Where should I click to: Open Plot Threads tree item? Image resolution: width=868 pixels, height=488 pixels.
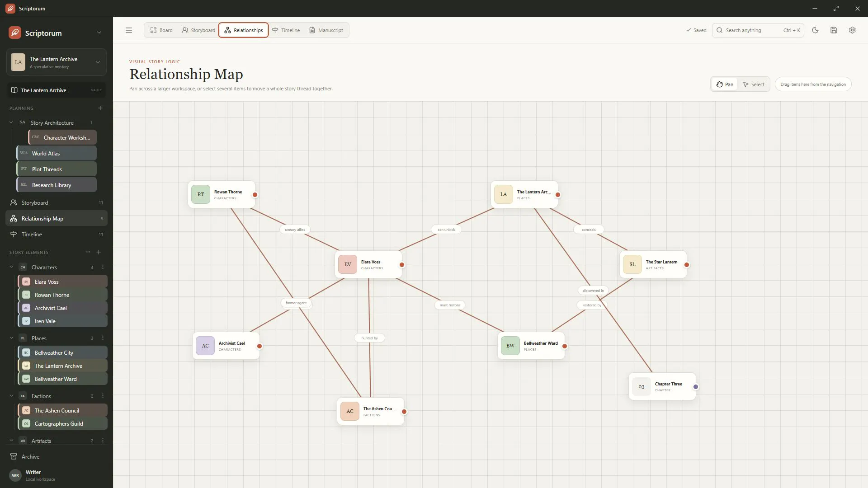coord(57,169)
